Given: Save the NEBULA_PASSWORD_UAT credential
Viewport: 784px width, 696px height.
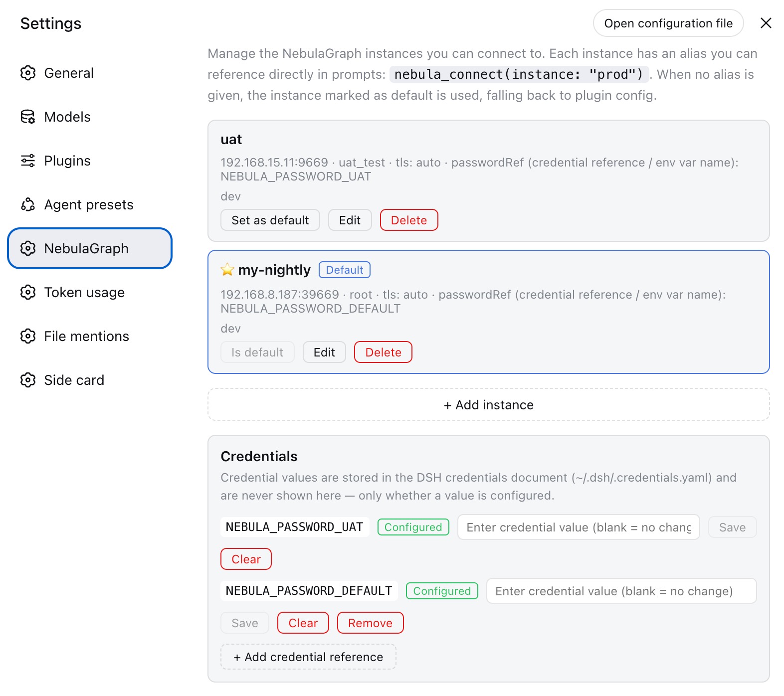Looking at the screenshot, I should click(732, 527).
